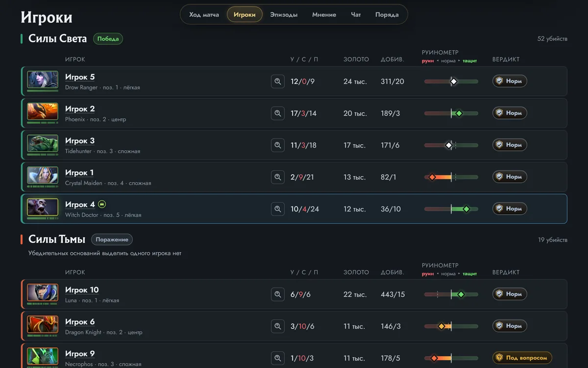Click the ruinometer bar for Игрок 1
This screenshot has width=588, height=368.
tap(451, 177)
